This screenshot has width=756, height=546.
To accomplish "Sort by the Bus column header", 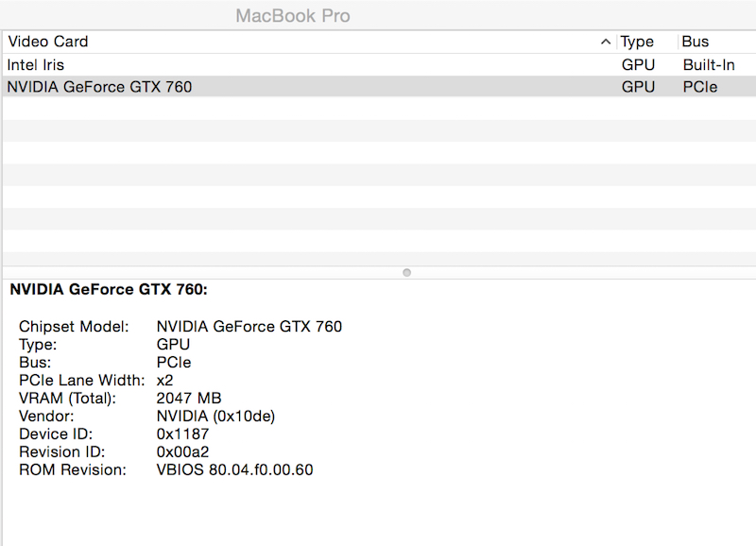I will pos(716,42).
